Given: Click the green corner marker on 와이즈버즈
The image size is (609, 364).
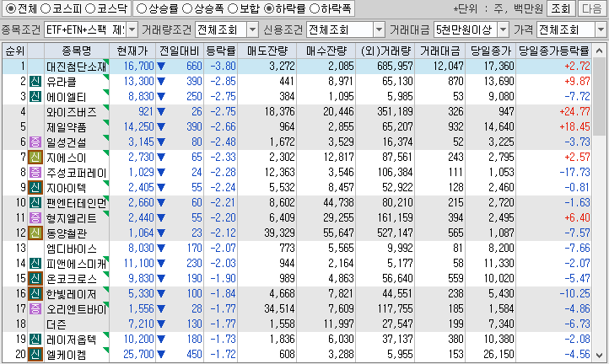Looking at the screenshot, I should [x=106, y=107].
